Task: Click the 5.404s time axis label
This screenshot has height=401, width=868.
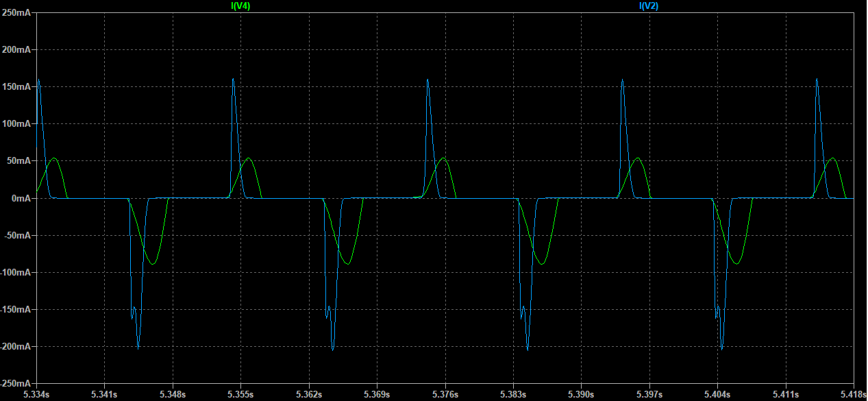Action: (717, 394)
